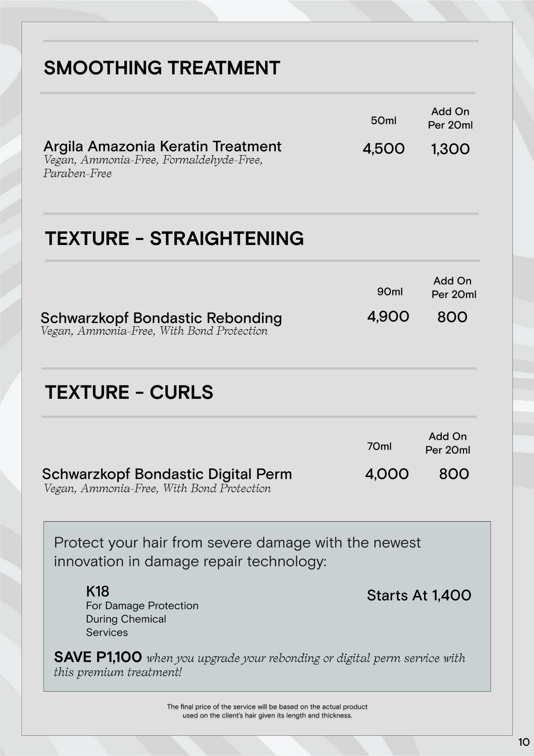Click the Texture - Straightening heading
The height and width of the screenshot is (756, 534).
[x=174, y=239]
